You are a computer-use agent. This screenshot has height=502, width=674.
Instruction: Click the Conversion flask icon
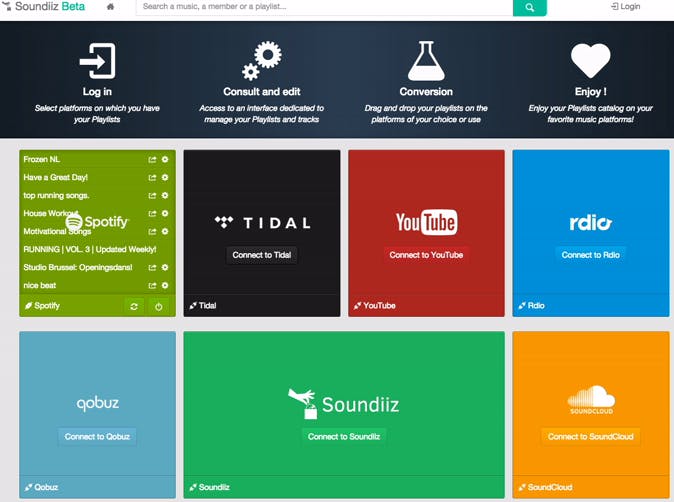pos(426,61)
